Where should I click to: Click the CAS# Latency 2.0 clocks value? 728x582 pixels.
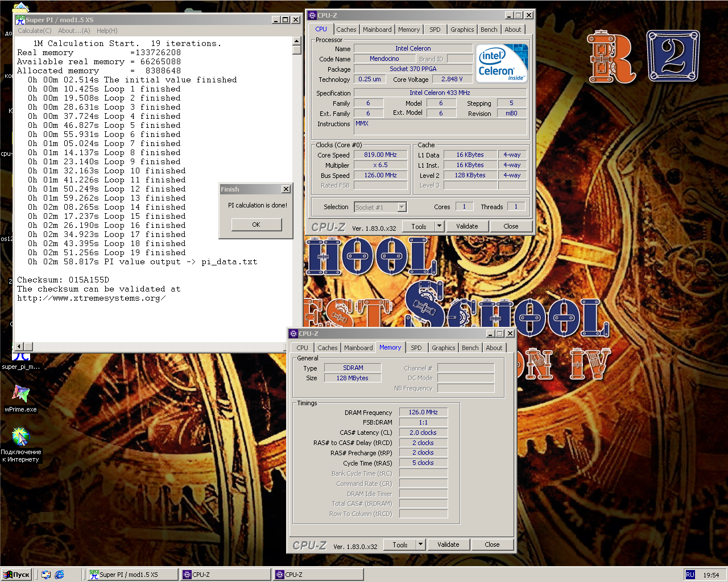[423, 433]
